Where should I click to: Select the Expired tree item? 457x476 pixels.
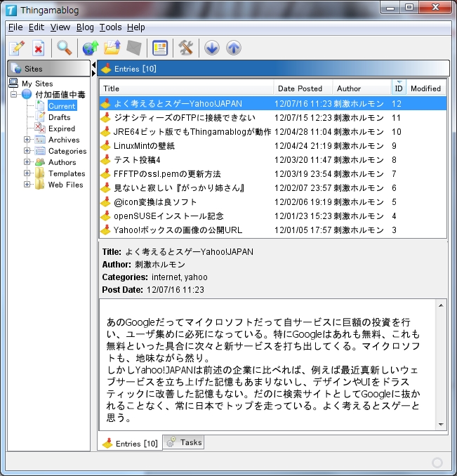click(62, 128)
